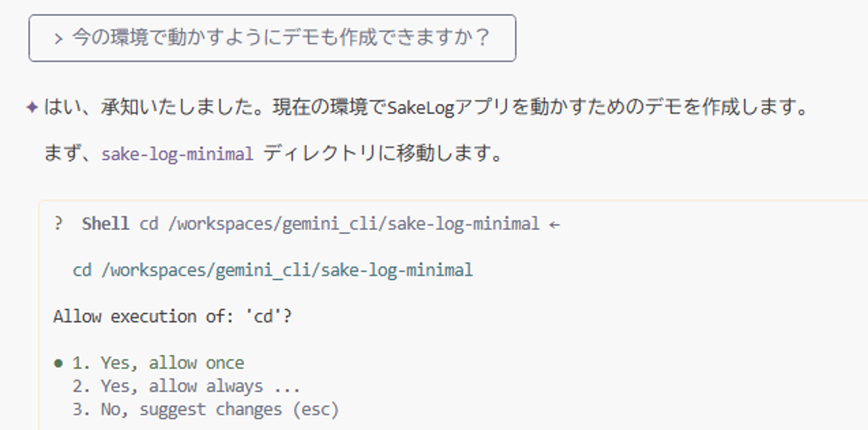Select "Yes, allow once" option

[x=158, y=363]
